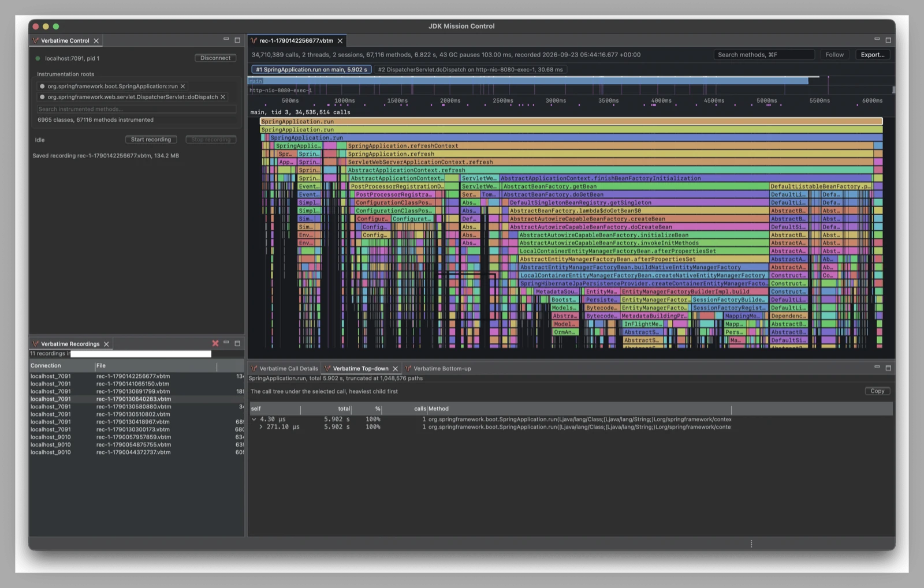The image size is (924, 588).
Task: Collapse the 4.30 µs call tree row
Action: [254, 420]
